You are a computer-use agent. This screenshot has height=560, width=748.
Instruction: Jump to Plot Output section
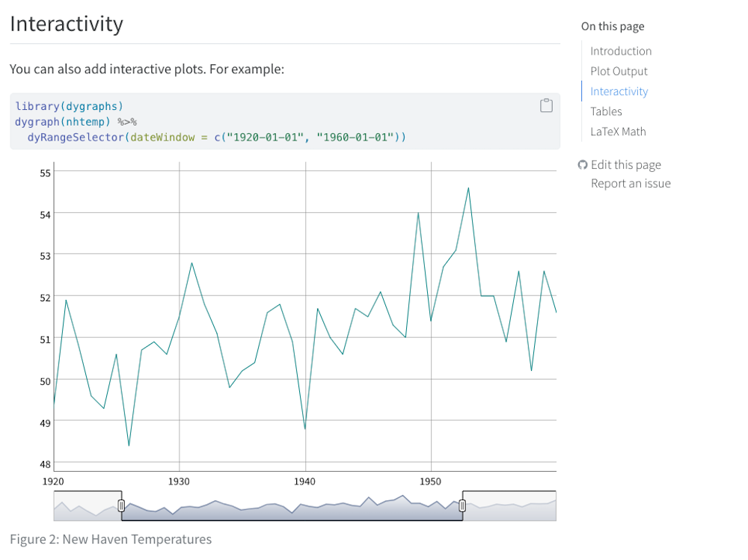tap(619, 71)
